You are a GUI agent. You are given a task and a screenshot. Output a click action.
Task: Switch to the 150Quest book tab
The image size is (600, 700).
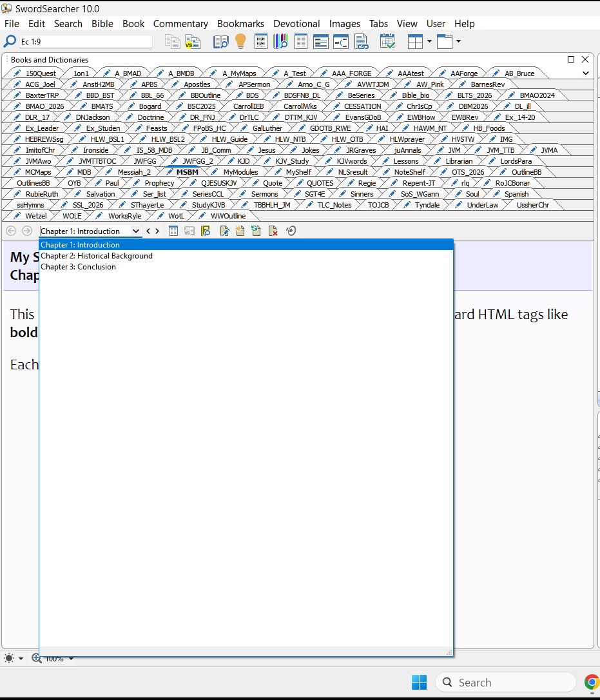[35, 73]
